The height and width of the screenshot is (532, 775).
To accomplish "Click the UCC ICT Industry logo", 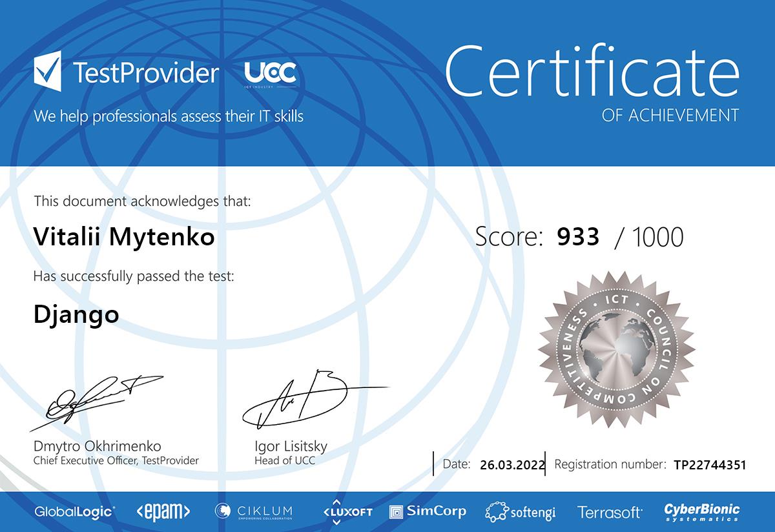I will pyautogui.click(x=270, y=74).
